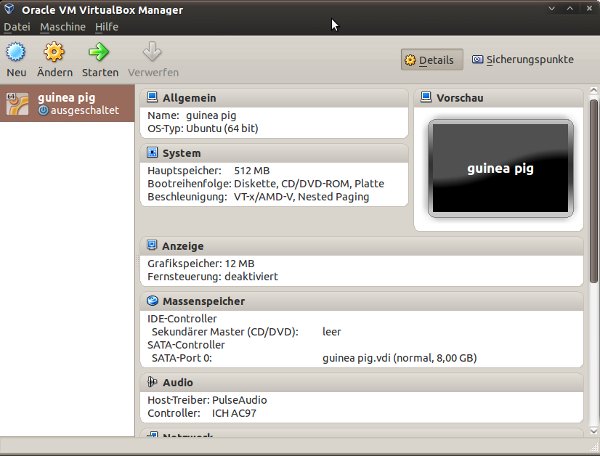The width and height of the screenshot is (600, 456).
Task: Click the IDE-Controller line
Action: point(182,318)
